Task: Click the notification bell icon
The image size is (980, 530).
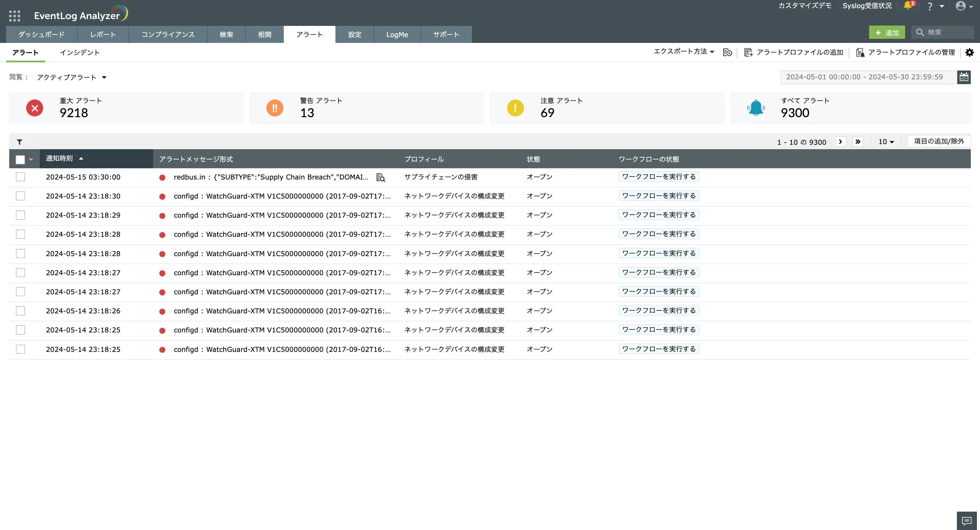Action: coord(908,6)
